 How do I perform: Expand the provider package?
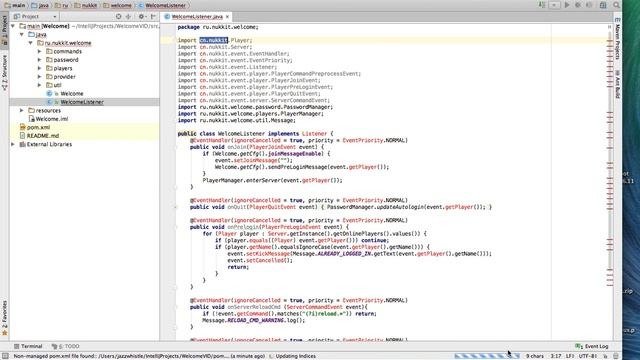point(40,77)
